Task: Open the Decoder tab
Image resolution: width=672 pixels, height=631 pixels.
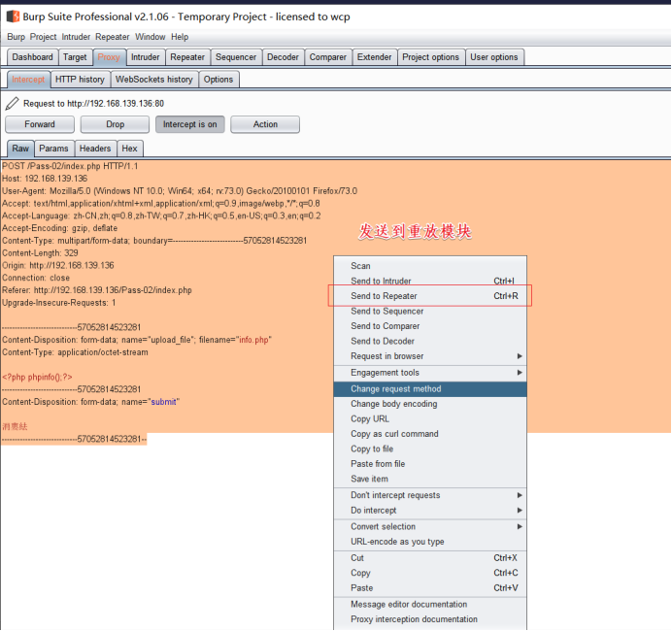Action: pyautogui.click(x=283, y=57)
